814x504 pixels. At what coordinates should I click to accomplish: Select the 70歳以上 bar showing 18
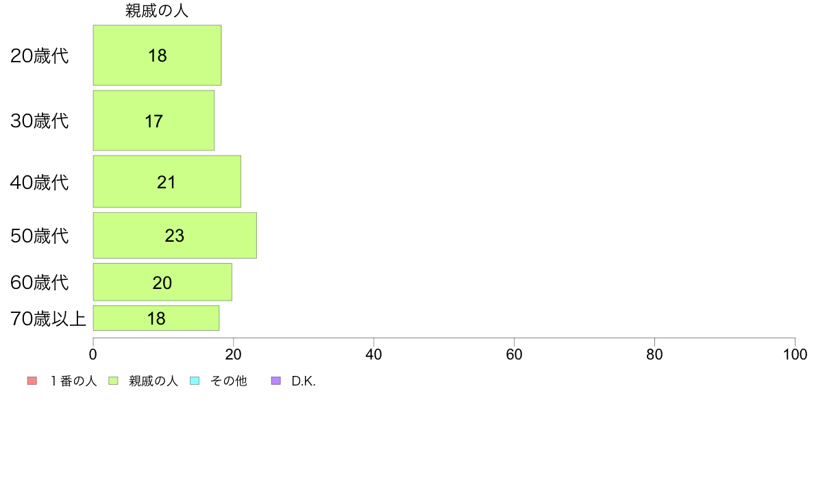[x=156, y=318]
